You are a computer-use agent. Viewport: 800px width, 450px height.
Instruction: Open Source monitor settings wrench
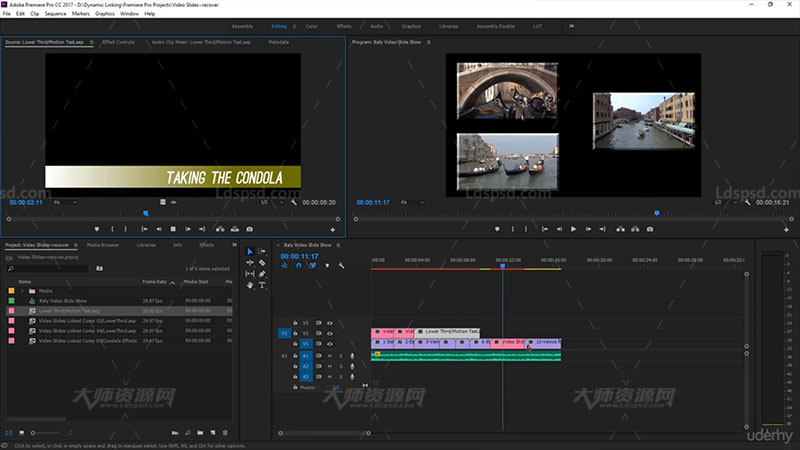pyautogui.click(x=294, y=203)
